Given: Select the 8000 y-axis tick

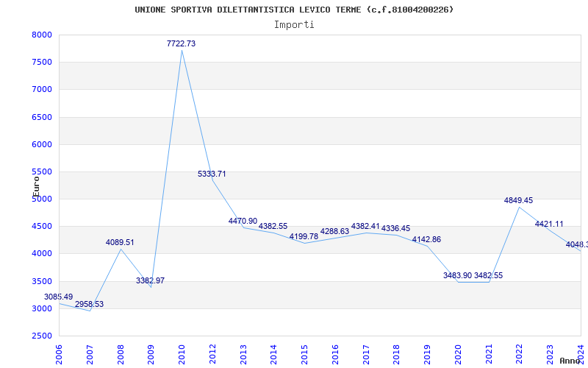Looking at the screenshot, I should [40, 35].
